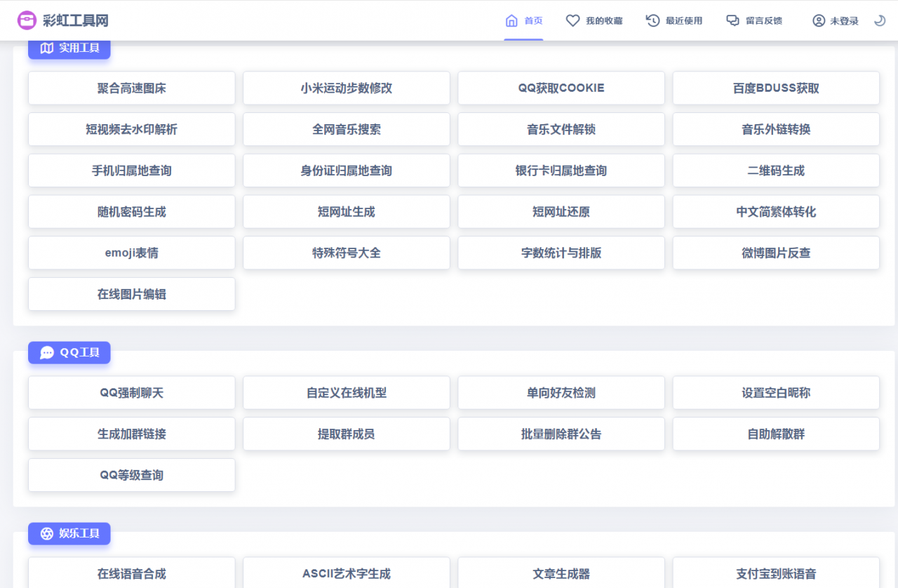The height and width of the screenshot is (588, 898).
Task: Open the 自定义在线机型 tool
Action: [347, 393]
